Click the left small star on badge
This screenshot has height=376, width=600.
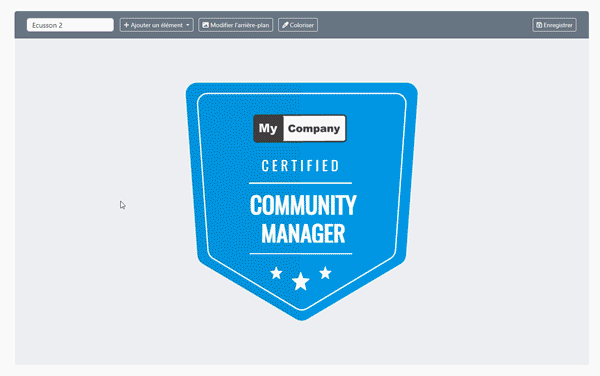pyautogui.click(x=276, y=273)
